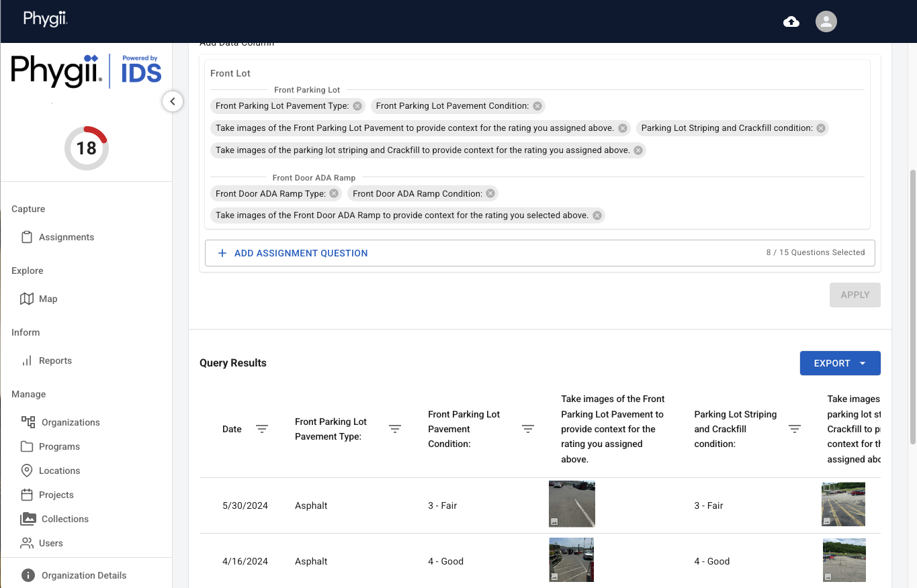Image resolution: width=917 pixels, height=588 pixels.
Task: Open the 4/16/2024 striping image thumbnail
Action: [x=844, y=560]
